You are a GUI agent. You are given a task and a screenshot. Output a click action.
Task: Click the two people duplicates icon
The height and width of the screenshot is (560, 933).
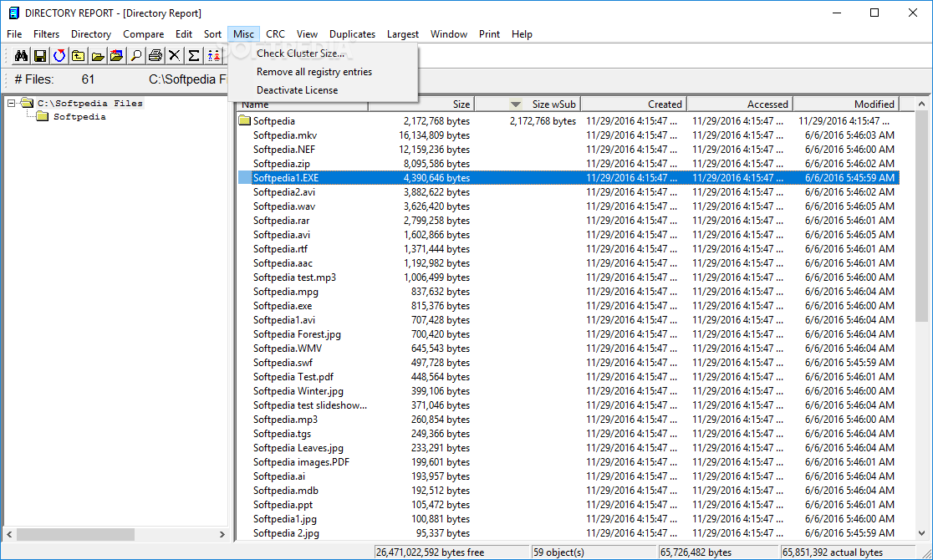(x=214, y=56)
